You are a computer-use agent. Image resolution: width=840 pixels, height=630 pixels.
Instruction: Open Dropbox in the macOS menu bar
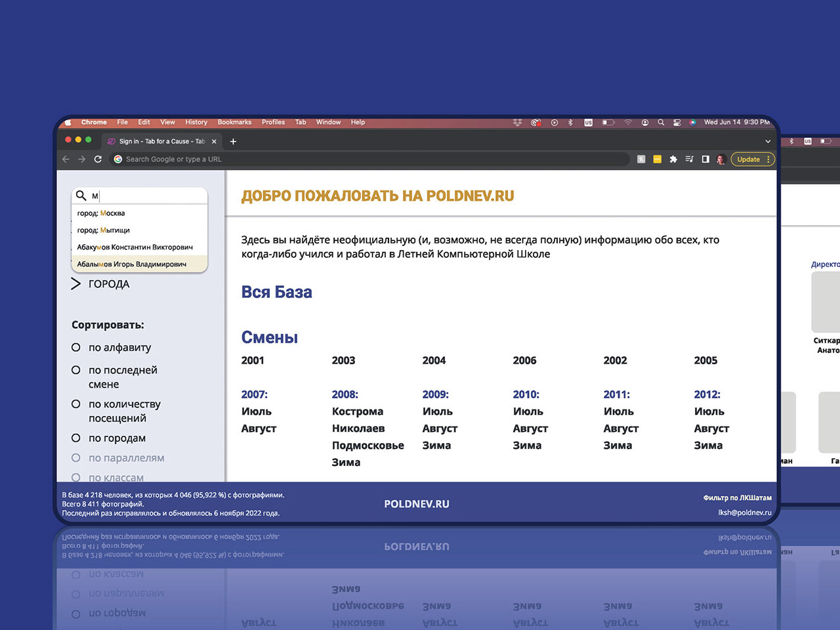(517, 122)
